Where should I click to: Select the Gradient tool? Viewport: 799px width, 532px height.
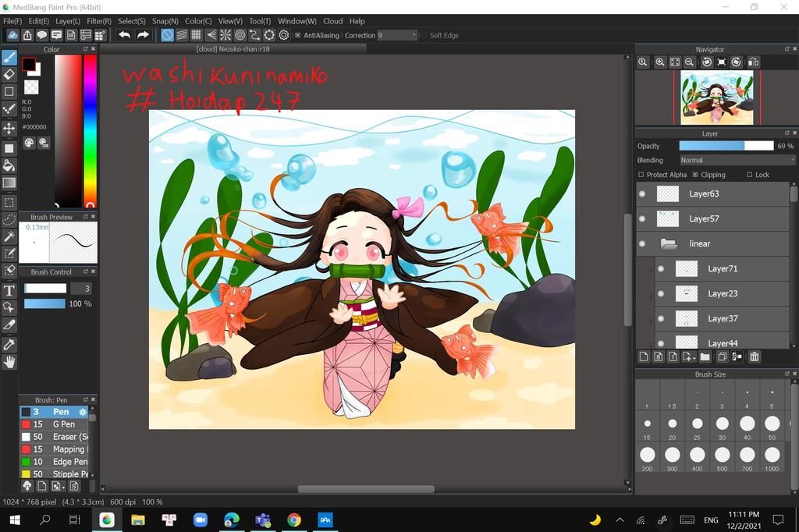(x=9, y=183)
